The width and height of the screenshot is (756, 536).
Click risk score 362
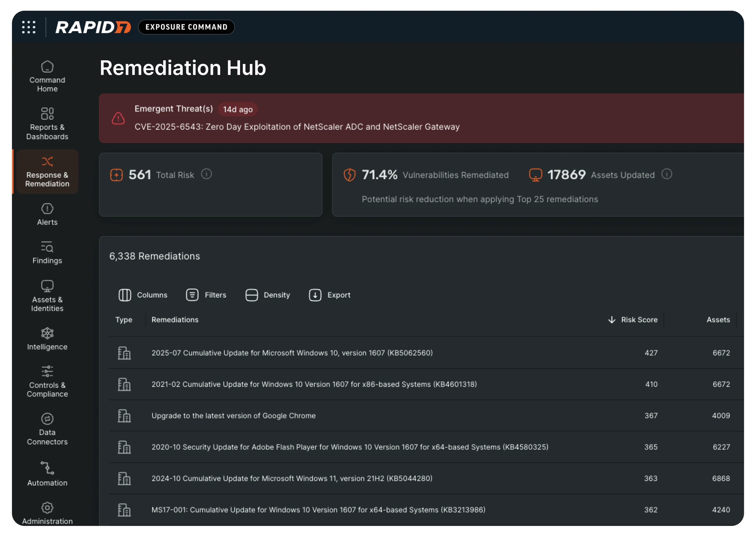(651, 510)
